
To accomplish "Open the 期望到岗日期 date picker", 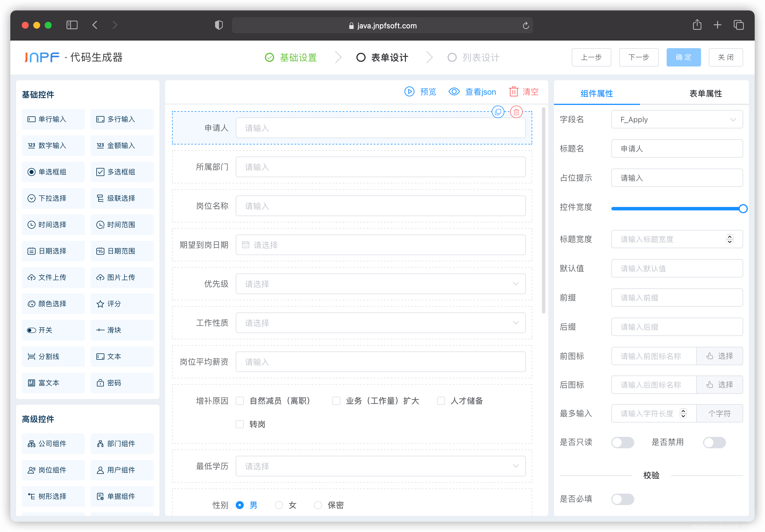I will pos(380,245).
